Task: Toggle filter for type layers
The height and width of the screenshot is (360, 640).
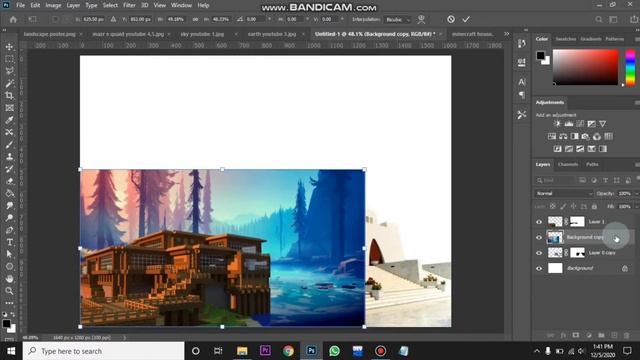Action: (605, 180)
